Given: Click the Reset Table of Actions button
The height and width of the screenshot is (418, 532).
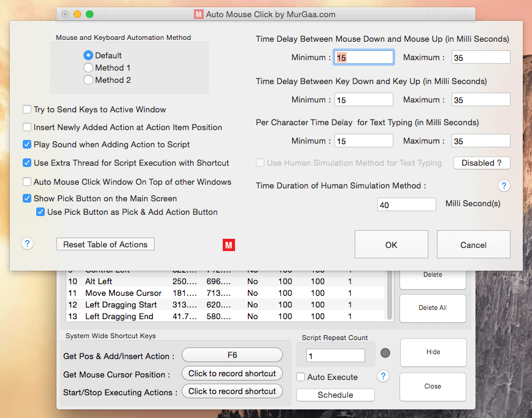Looking at the screenshot, I should coord(105,244).
